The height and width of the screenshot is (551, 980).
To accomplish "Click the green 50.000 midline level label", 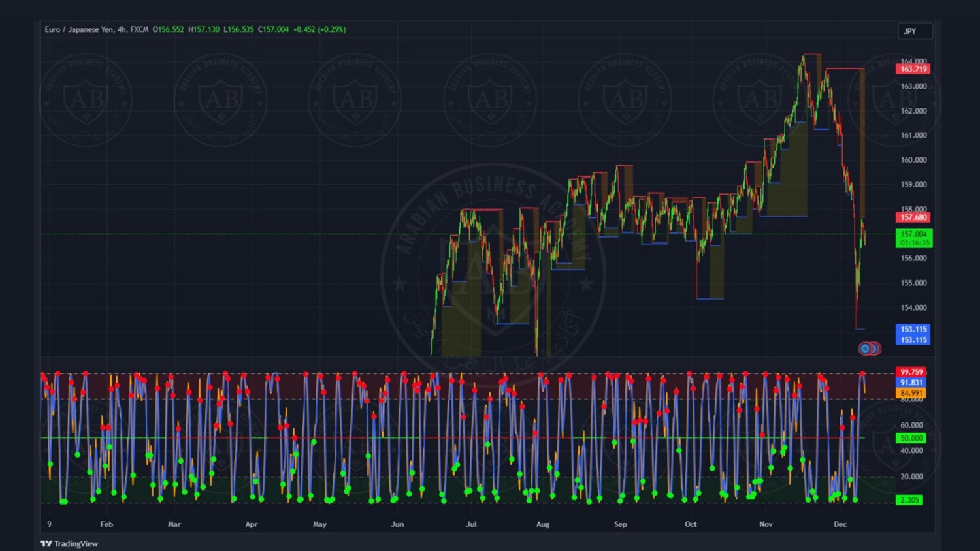I will pos(911,438).
